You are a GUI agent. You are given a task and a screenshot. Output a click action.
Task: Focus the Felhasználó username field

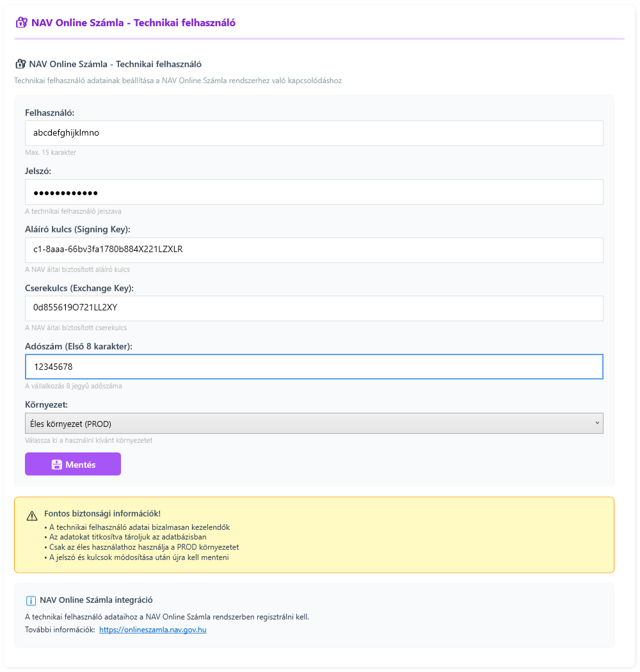pos(314,133)
